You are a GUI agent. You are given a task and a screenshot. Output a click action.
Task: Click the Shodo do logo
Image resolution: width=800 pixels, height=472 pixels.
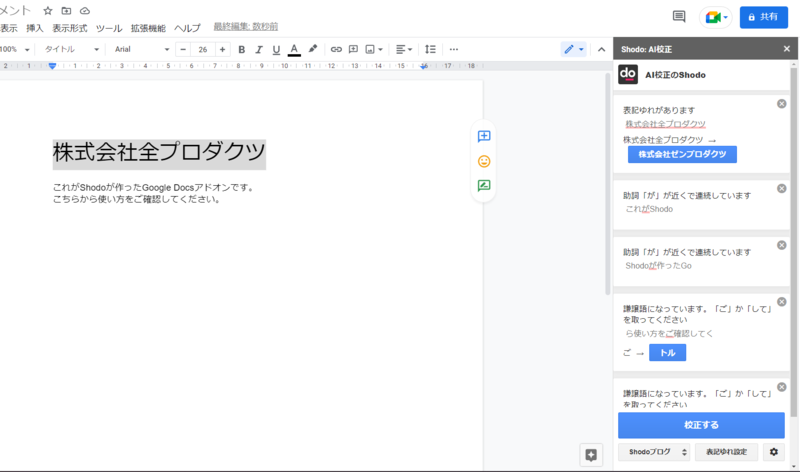[628, 74]
